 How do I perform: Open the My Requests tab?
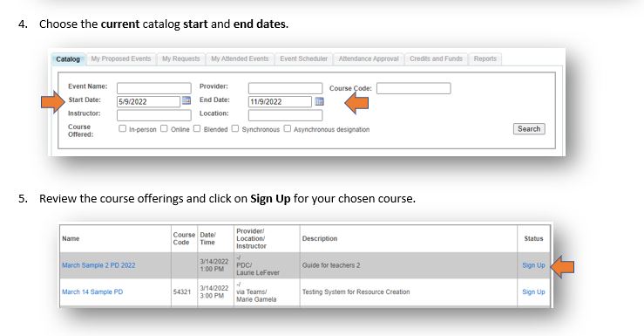[180, 58]
